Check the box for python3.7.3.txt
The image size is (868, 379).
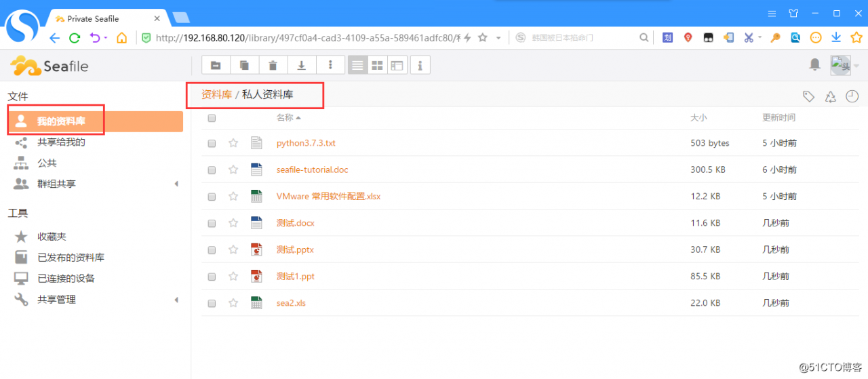[x=212, y=144]
